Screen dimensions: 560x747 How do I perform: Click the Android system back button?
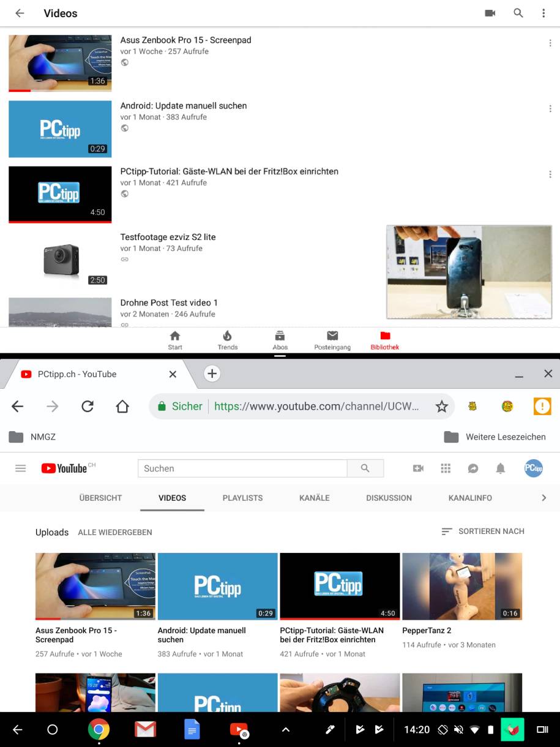[17, 729]
